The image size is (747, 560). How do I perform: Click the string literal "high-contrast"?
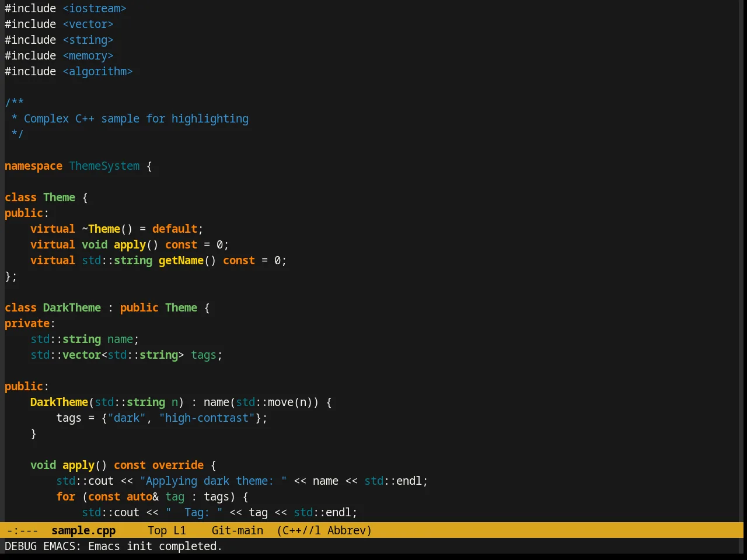pos(207,418)
